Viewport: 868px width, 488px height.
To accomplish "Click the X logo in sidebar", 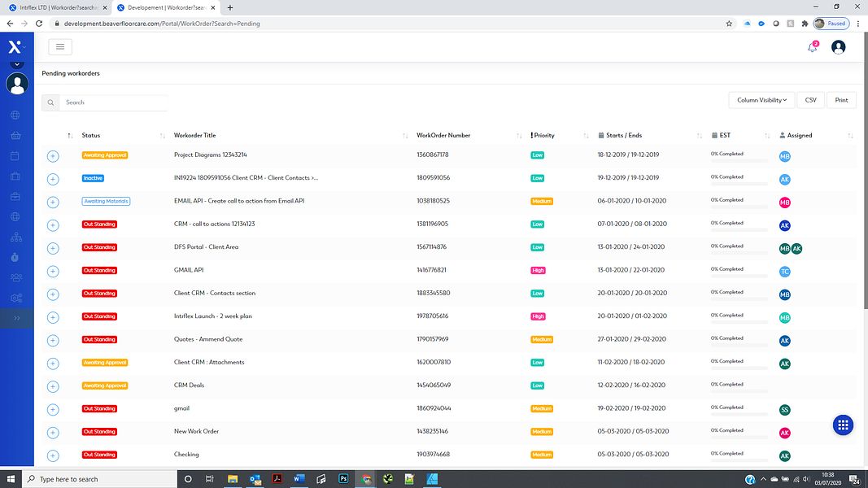I will pyautogui.click(x=15, y=47).
